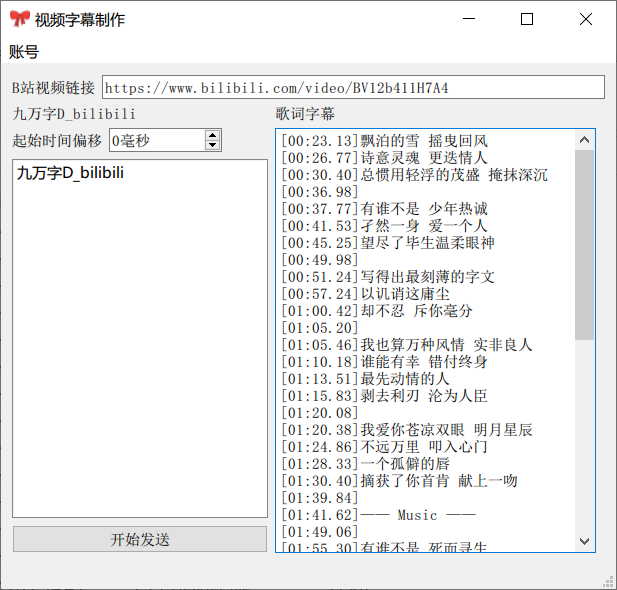Click the —— Music —— lyric line
The image size is (617, 590).
pos(379,515)
